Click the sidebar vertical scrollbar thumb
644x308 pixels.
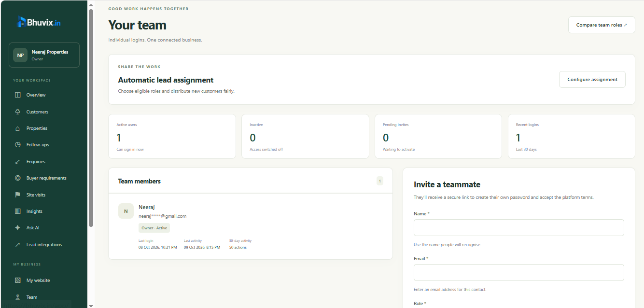91,117
